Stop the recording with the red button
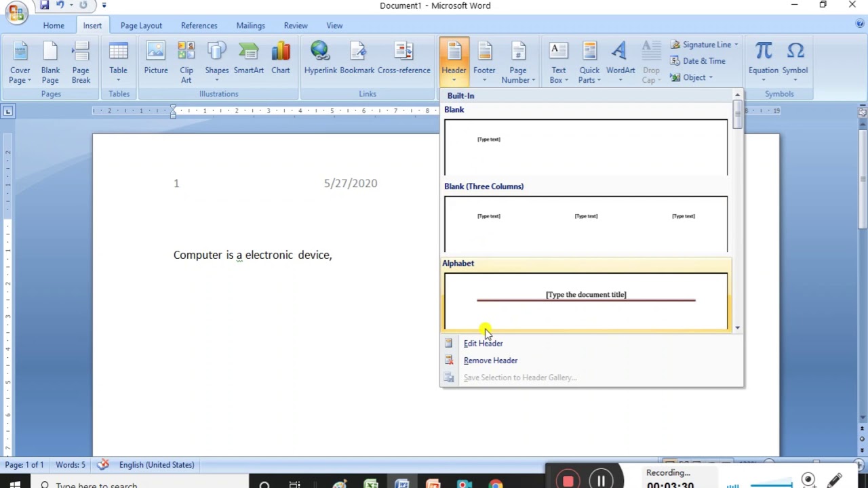The image size is (868, 488). click(x=568, y=481)
